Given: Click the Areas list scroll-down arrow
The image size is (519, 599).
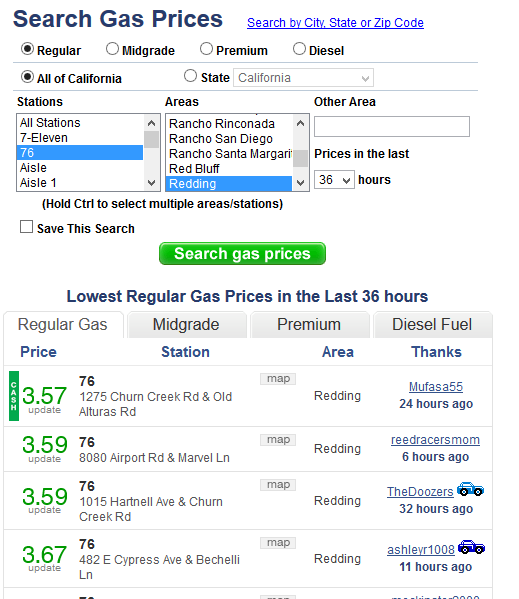Looking at the screenshot, I should pos(301,183).
